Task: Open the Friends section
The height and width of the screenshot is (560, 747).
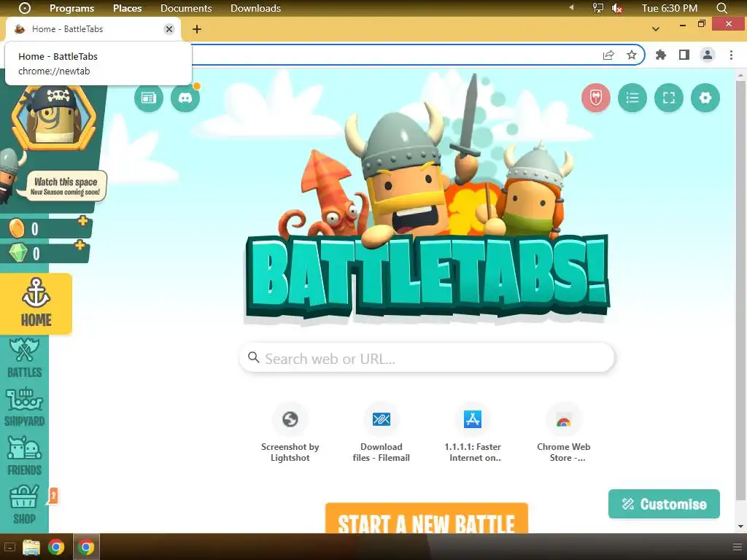Action: coord(24,456)
